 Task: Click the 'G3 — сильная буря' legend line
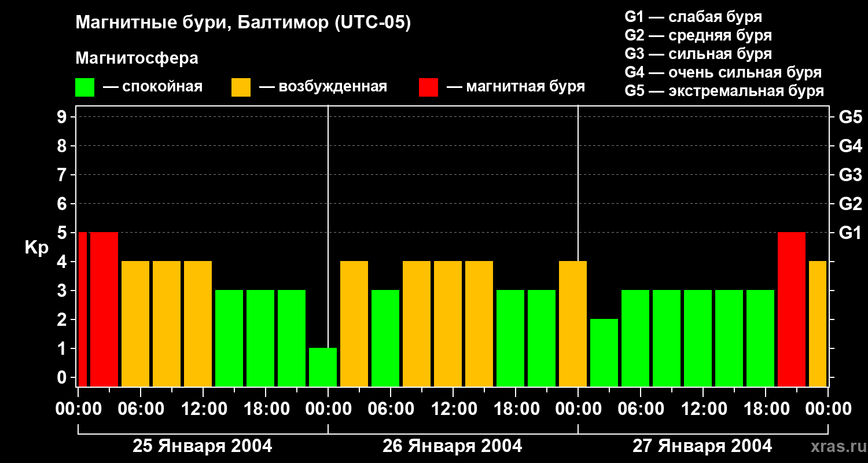pyautogui.click(x=698, y=54)
